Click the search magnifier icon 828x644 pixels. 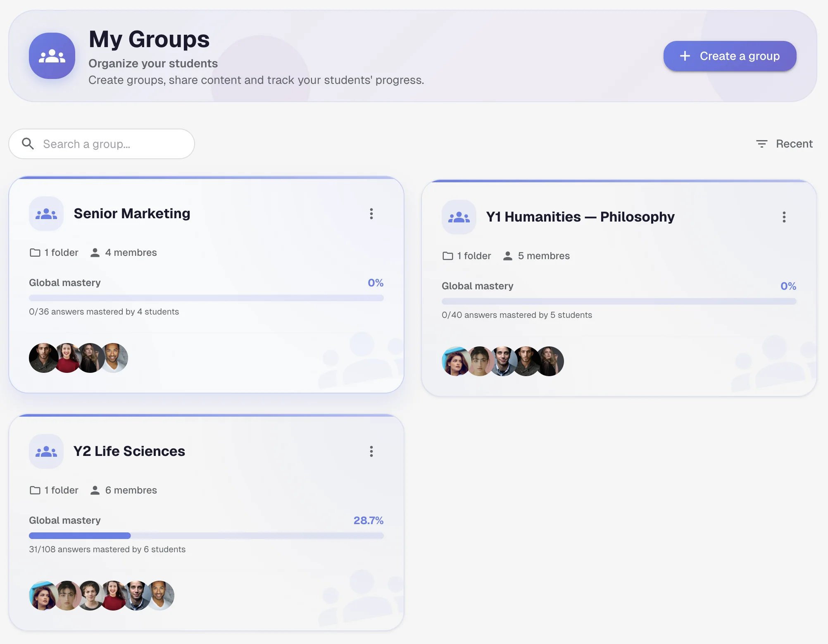(x=28, y=143)
